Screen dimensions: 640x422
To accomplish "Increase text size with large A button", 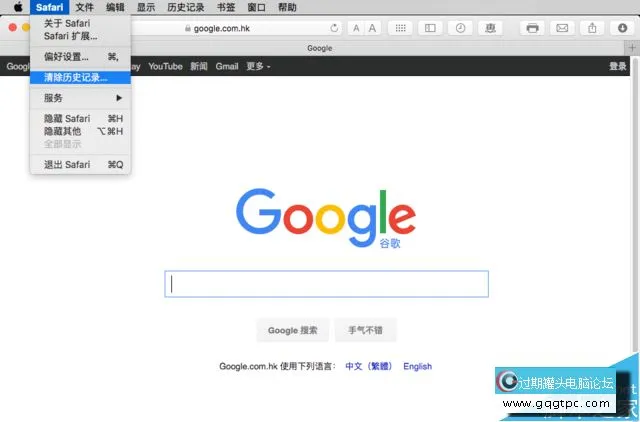I will pos(372,28).
